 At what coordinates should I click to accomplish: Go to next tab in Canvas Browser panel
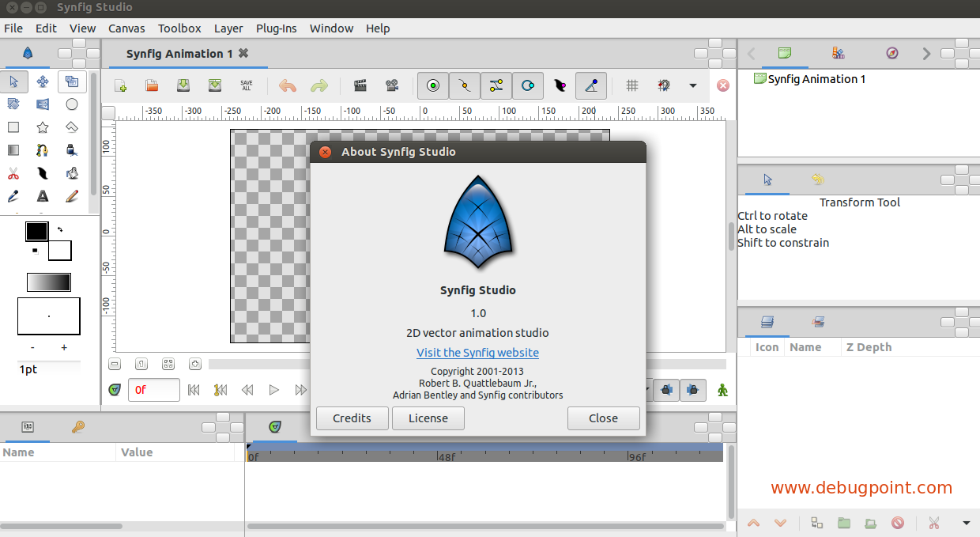(926, 54)
